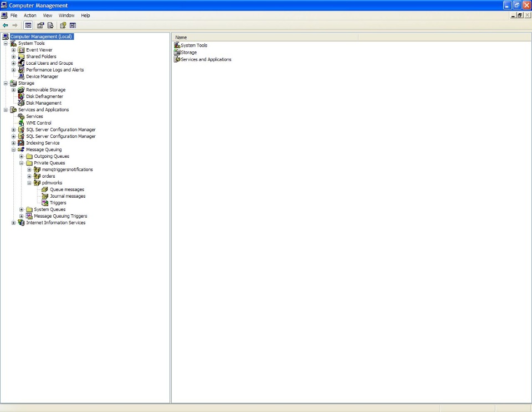Collapse the Services and Applications node
The width and height of the screenshot is (532, 412).
click(x=6, y=110)
